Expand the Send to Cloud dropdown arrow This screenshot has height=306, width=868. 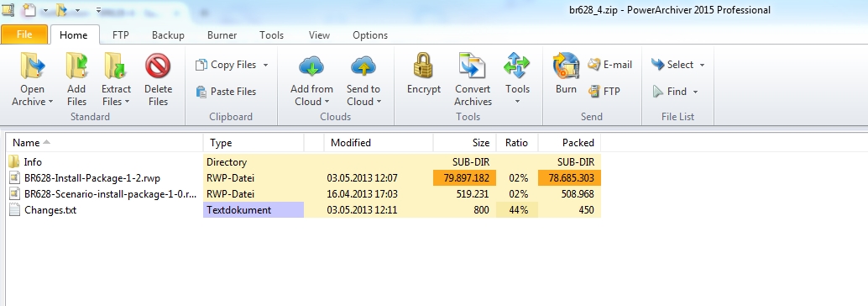379,102
